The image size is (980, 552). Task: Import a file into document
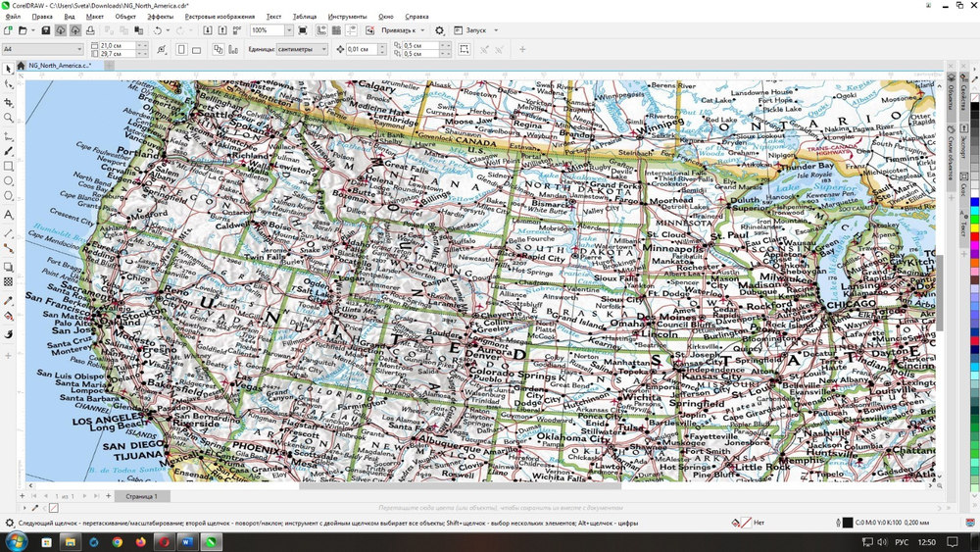pyautogui.click(x=207, y=30)
